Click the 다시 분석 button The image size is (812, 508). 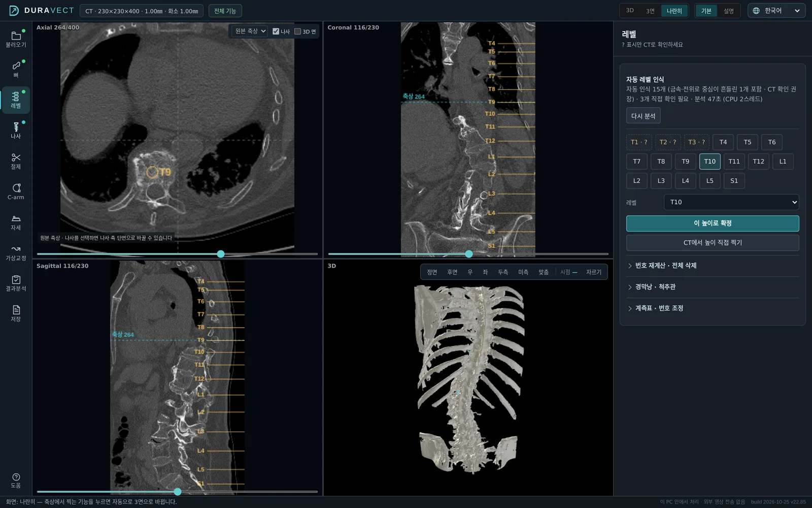[x=643, y=116]
